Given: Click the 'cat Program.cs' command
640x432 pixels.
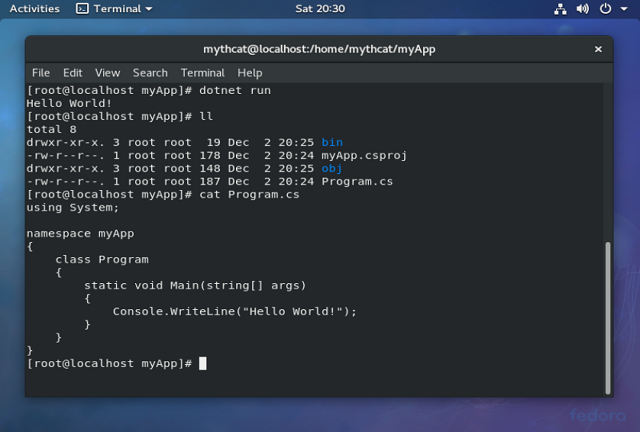Looking at the screenshot, I should coord(249,195).
